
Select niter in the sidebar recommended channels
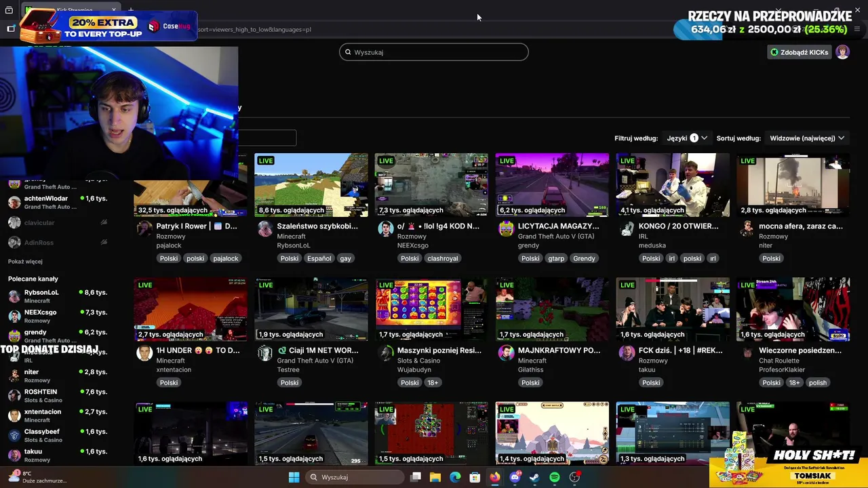pyautogui.click(x=58, y=375)
